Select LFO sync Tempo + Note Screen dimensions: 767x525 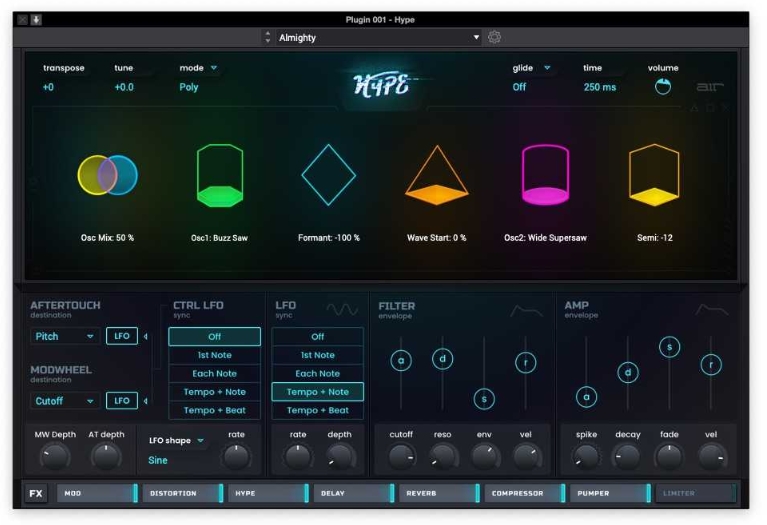[x=317, y=392]
